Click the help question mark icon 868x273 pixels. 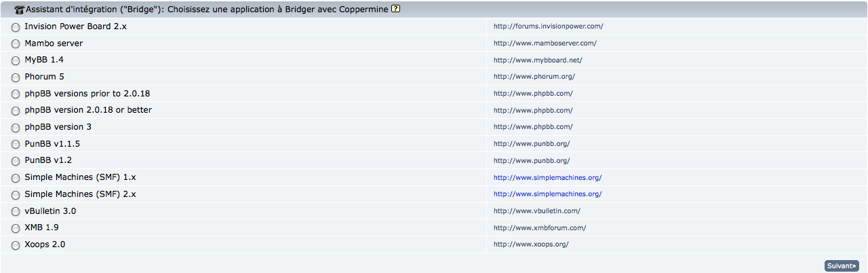click(396, 9)
